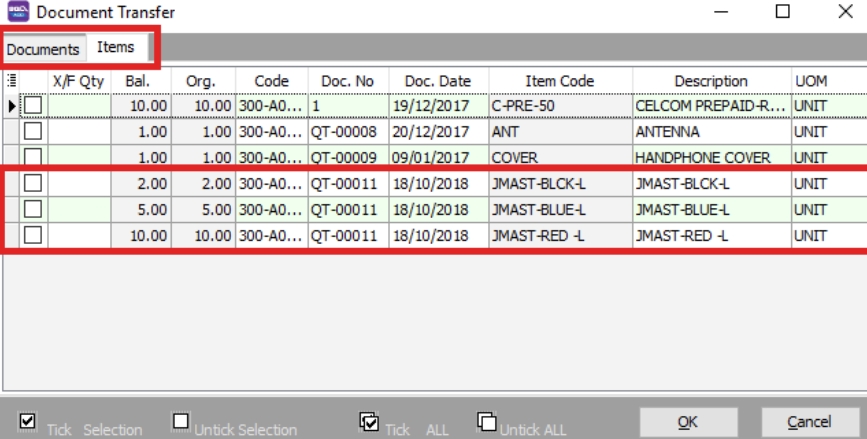
Task: Maximize the Document Transfer window
Action: click(783, 12)
